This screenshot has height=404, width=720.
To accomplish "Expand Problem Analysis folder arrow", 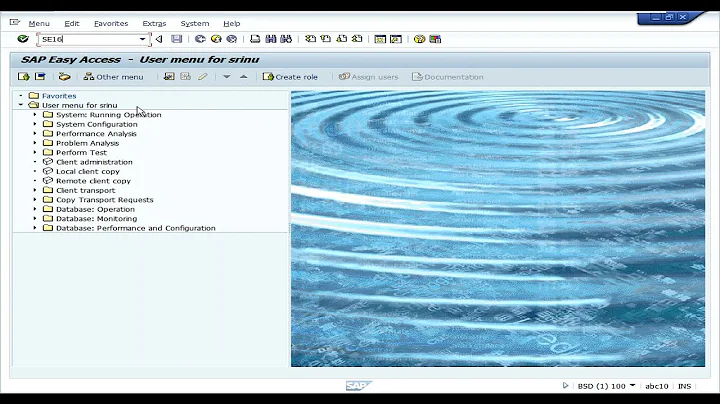I will [35, 143].
